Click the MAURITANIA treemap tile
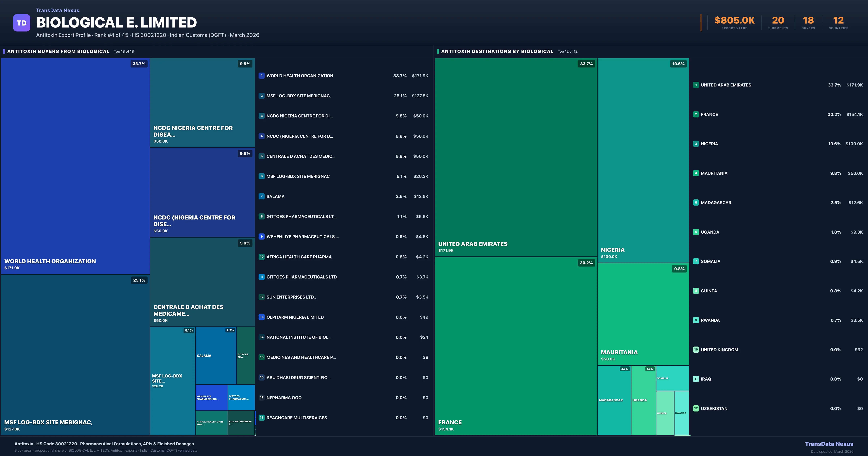Image resolution: width=868 pixels, height=456 pixels. pyautogui.click(x=643, y=314)
